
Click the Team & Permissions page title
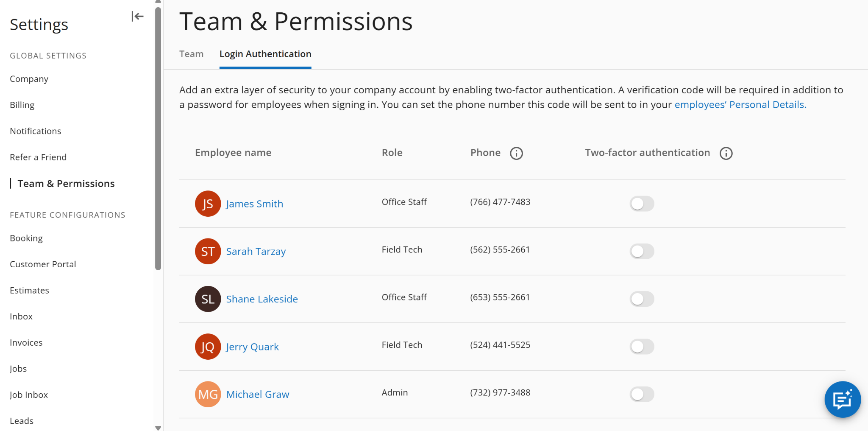tap(296, 21)
